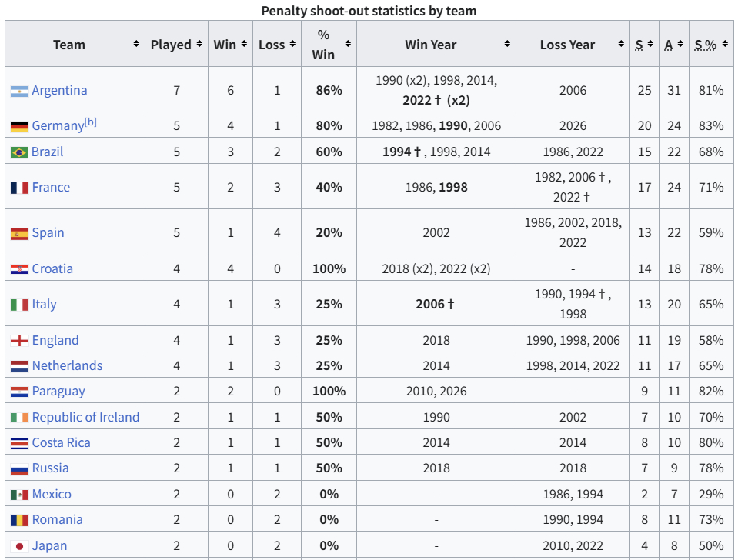The width and height of the screenshot is (738, 560).
Task: Open the Germany team link
Action: 58,125
